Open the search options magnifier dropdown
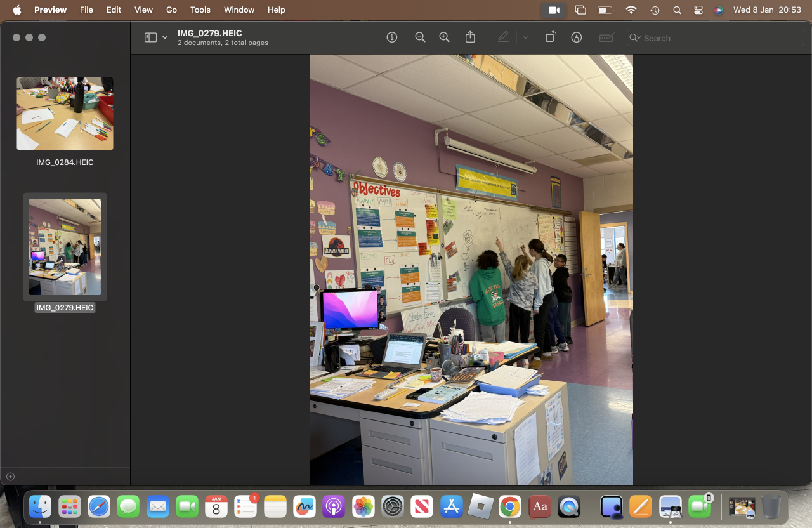 [635, 38]
